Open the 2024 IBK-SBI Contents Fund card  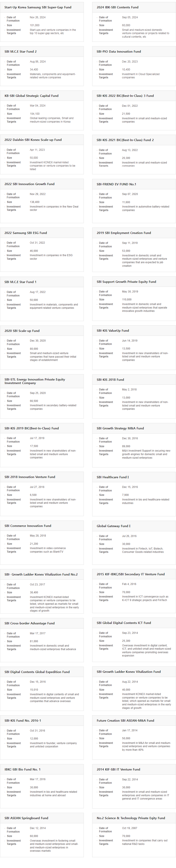[x=134, y=22]
